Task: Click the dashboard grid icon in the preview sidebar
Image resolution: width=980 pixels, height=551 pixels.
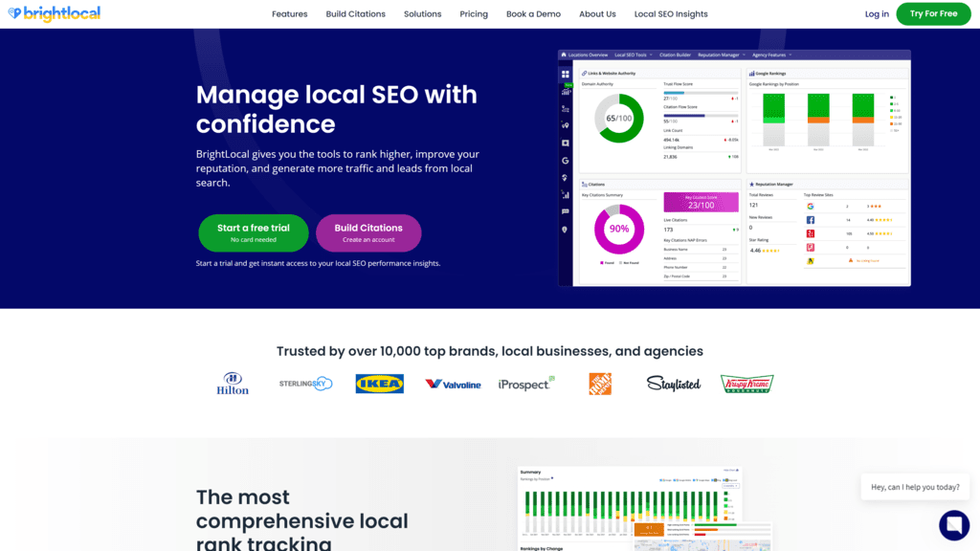Action: 565,74
